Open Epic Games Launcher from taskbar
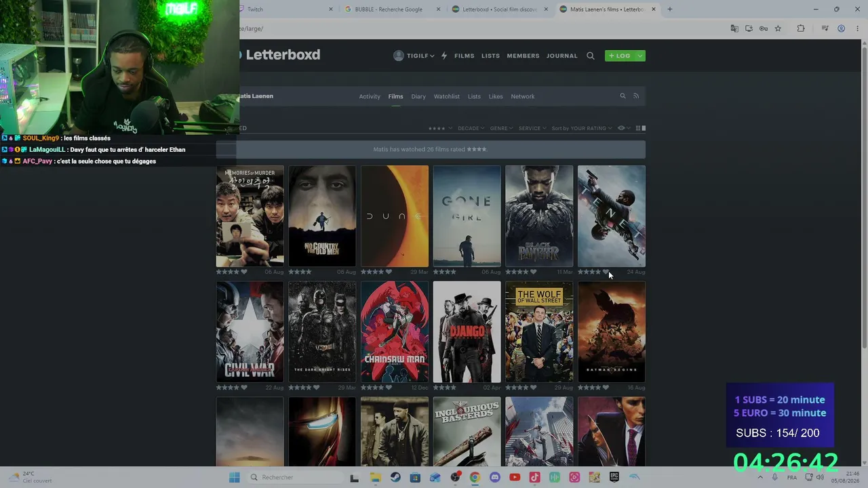 [614, 477]
